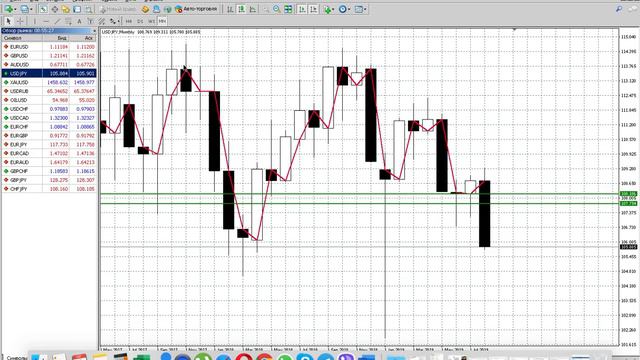Select EURJPY in Market Watch
640x360 pixels.
coord(49,144)
